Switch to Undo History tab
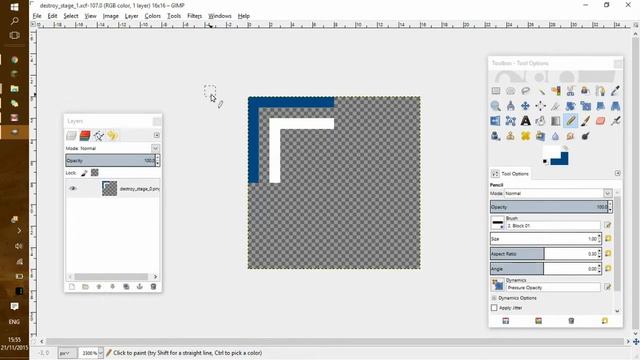The width and height of the screenshot is (640, 360). click(112, 136)
